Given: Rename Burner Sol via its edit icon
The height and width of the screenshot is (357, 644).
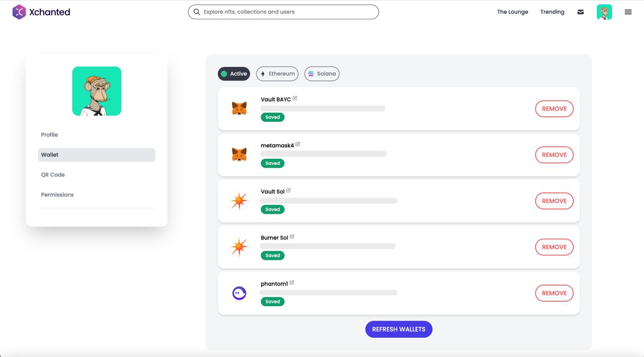Looking at the screenshot, I should (x=292, y=237).
